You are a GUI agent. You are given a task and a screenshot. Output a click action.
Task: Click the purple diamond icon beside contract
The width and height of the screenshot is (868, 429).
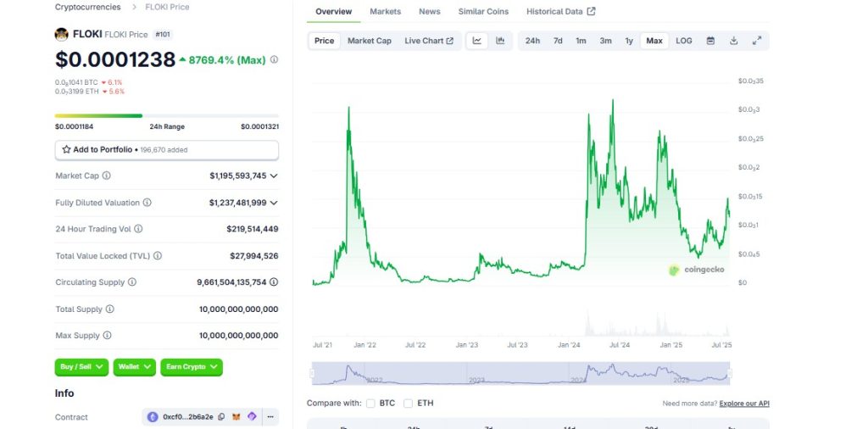point(252,417)
